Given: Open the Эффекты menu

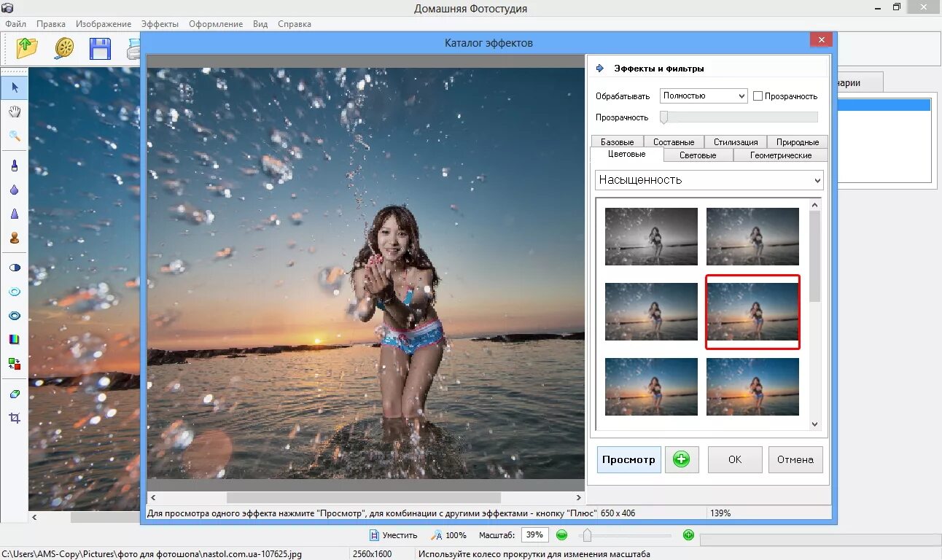Looking at the screenshot, I should 160,24.
